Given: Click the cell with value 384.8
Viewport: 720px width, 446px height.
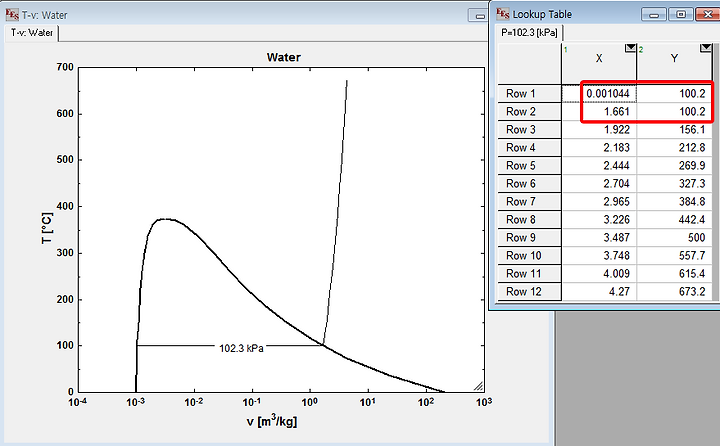Looking at the screenshot, I should click(675, 201).
